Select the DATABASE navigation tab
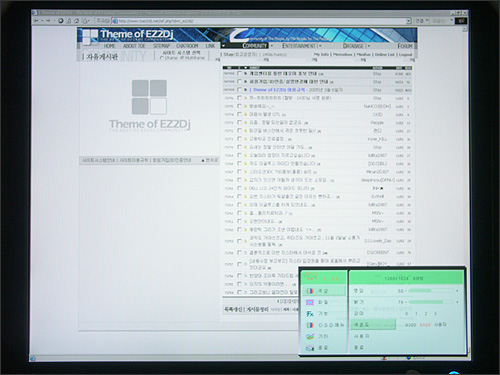 click(353, 46)
